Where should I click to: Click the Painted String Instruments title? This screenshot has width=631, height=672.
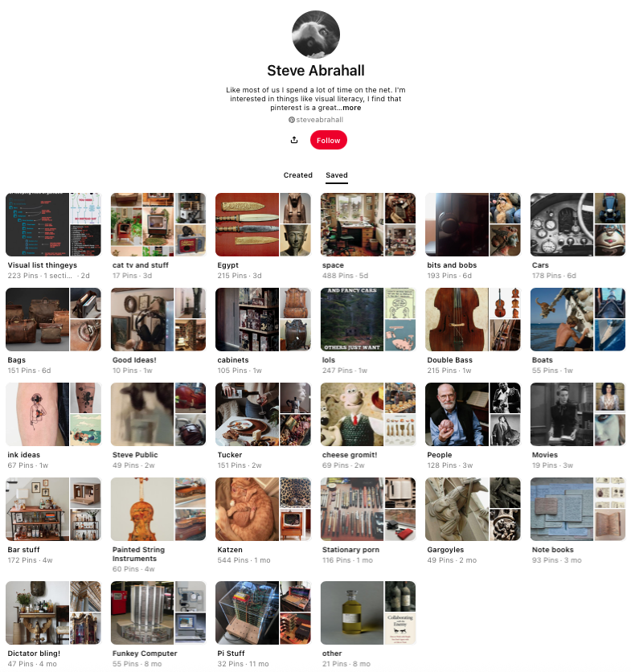tap(138, 554)
